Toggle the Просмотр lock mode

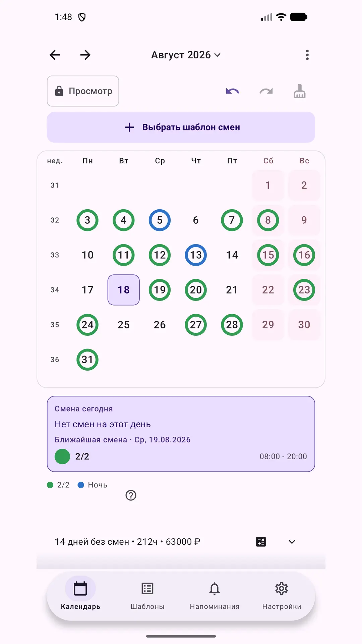[83, 91]
